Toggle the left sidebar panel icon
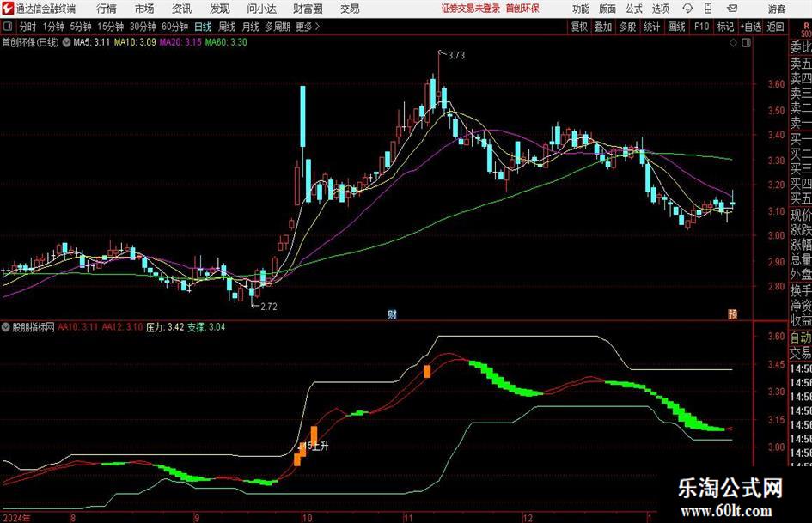This screenshot has height=523, width=812. (8, 27)
